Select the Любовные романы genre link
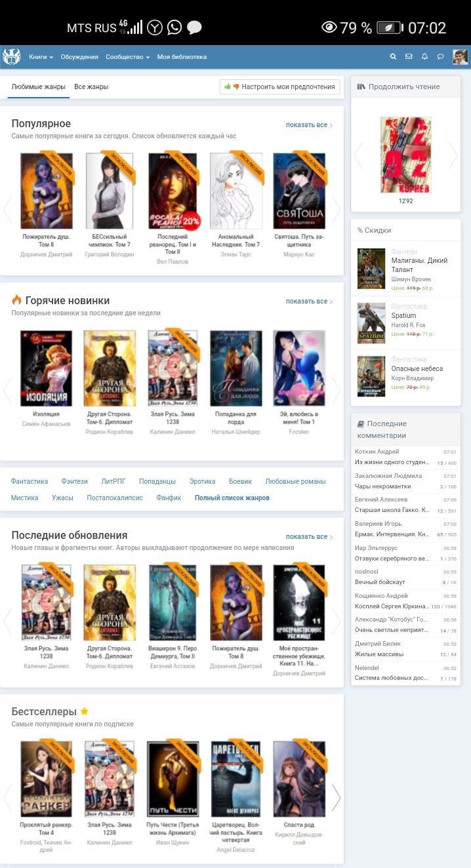The image size is (471, 868). point(295,481)
